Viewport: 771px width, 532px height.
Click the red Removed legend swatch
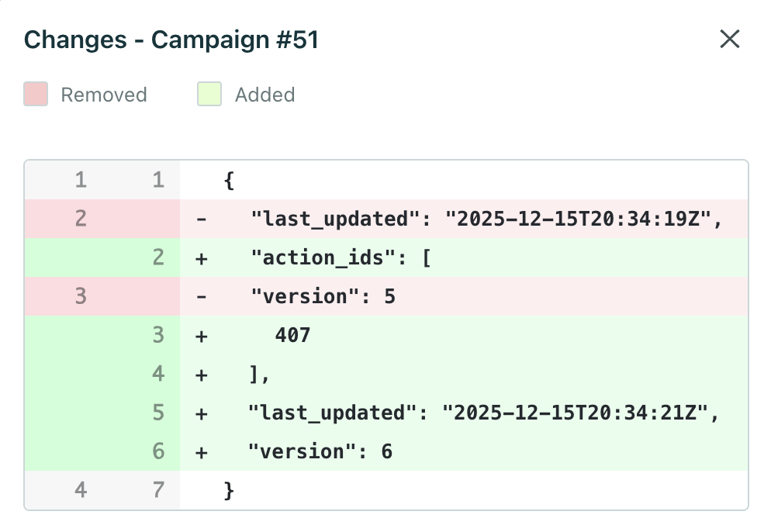click(x=36, y=94)
